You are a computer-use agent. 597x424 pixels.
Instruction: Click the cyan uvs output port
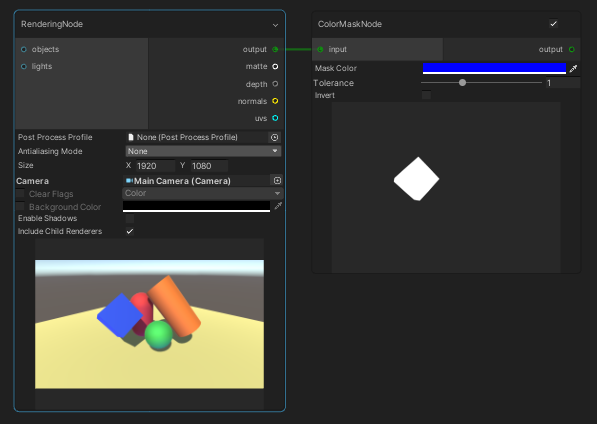click(275, 118)
